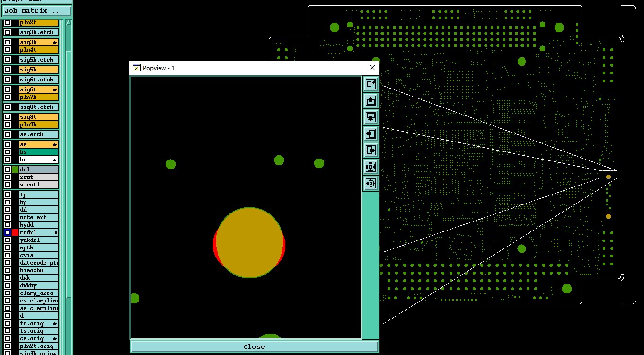Viewport: 644px width, 355px height.
Task: Click the top Popview toolbar icon
Action: tap(371, 84)
